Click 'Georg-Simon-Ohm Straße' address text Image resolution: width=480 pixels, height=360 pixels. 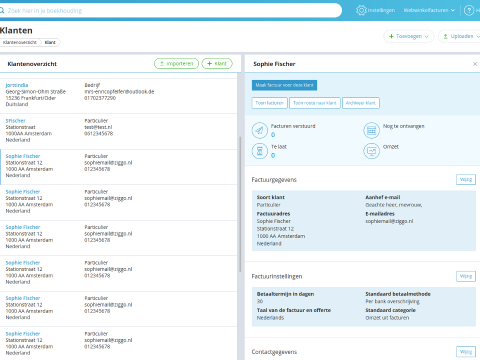pyautogui.click(x=36, y=92)
